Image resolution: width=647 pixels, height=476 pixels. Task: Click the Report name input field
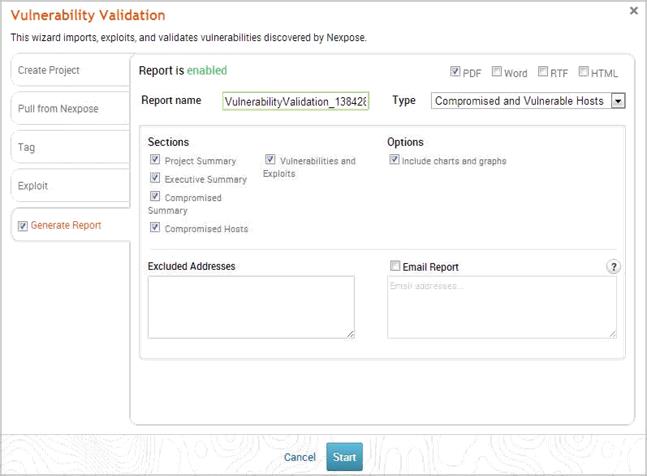295,101
